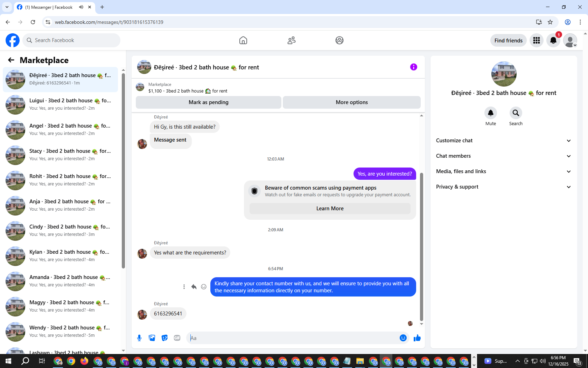Open the Magyy conversation
Screen dimensions: 588x368
[60, 307]
